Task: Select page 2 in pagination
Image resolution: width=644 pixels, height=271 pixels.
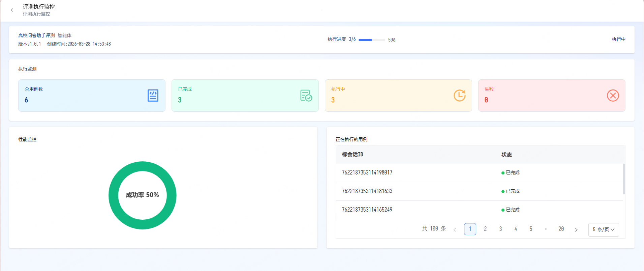Action: coord(485,229)
